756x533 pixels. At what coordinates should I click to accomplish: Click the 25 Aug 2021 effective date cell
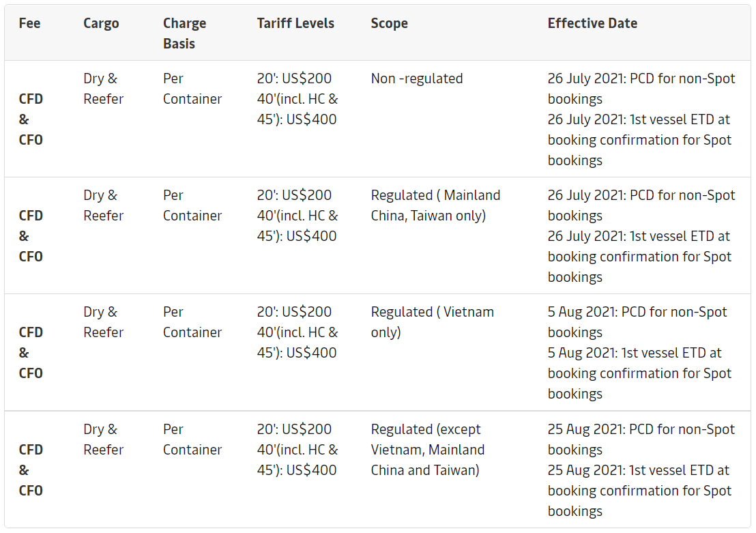[x=641, y=470]
